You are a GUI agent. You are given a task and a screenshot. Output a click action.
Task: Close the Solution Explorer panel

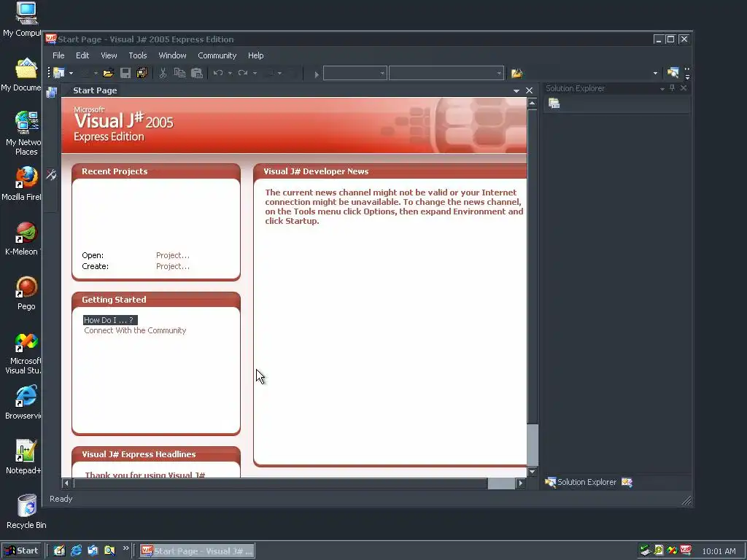[x=684, y=88]
